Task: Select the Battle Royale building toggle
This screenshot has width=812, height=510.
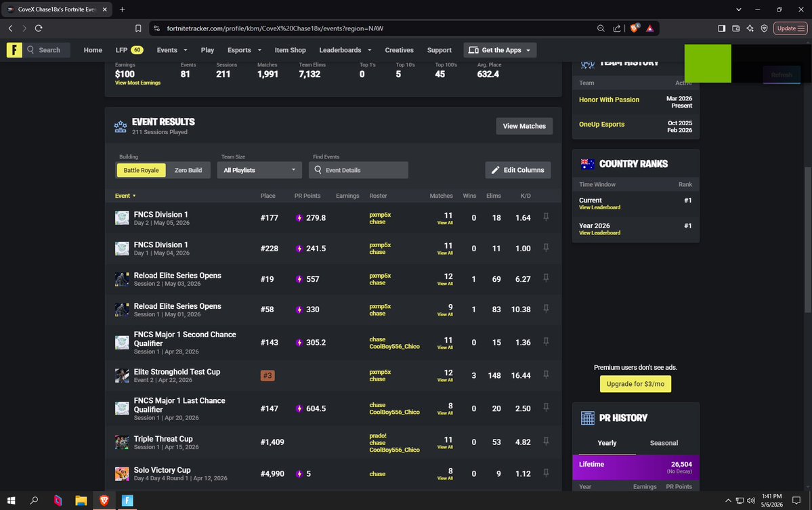Action: pyautogui.click(x=141, y=170)
